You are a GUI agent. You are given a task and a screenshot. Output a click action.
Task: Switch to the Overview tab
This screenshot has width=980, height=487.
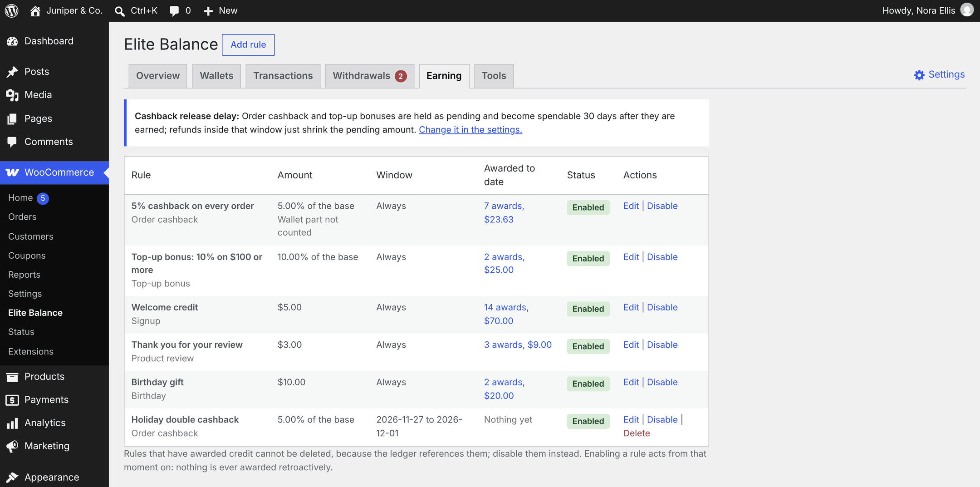pos(158,76)
